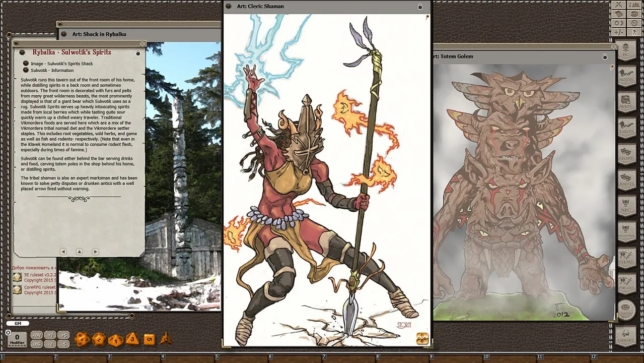Viewport: 644px width, 363px height.
Task: Click the Modifier value box
Action: (x=17, y=339)
